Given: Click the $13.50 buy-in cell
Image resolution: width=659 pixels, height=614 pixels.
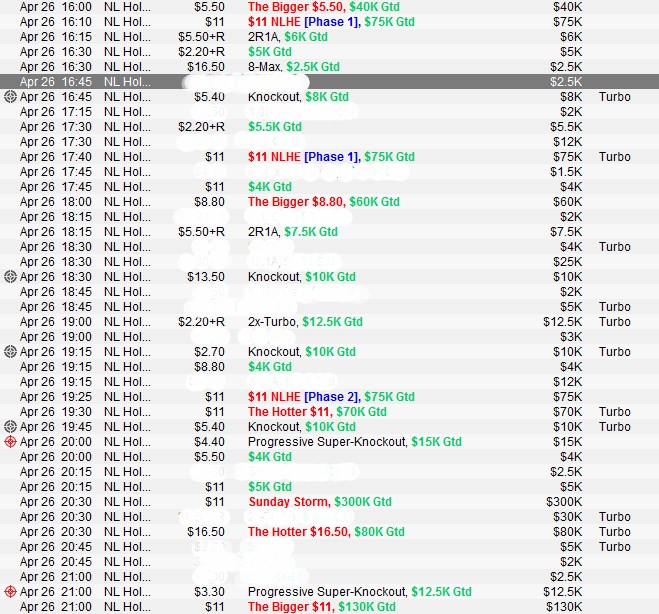Looking at the screenshot, I should 206,277.
